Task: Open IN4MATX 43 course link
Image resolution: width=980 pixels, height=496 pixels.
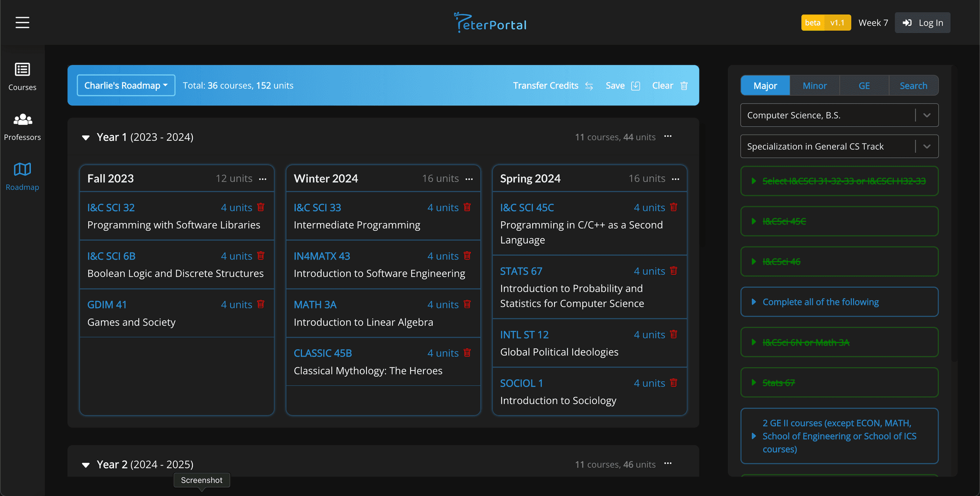Action: tap(322, 256)
